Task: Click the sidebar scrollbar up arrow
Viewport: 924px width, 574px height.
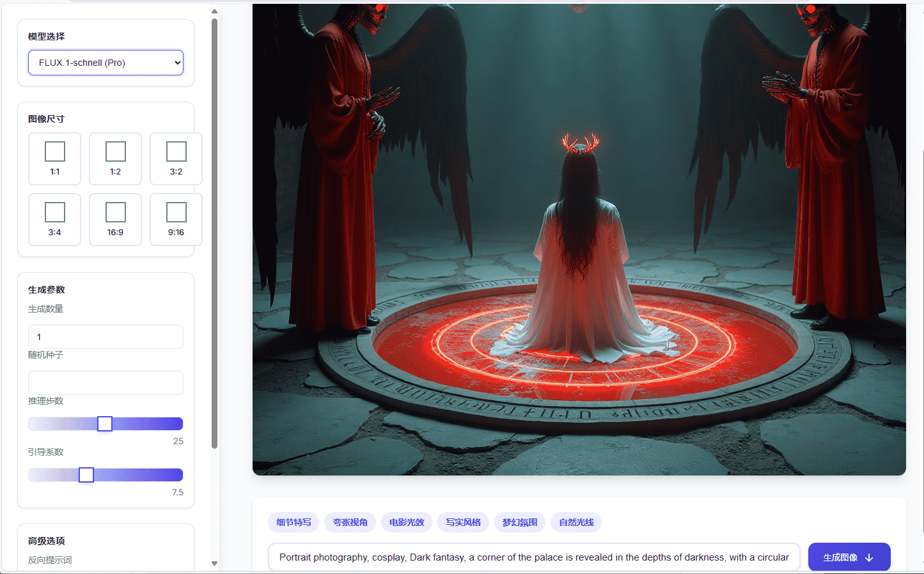Action: [214, 11]
